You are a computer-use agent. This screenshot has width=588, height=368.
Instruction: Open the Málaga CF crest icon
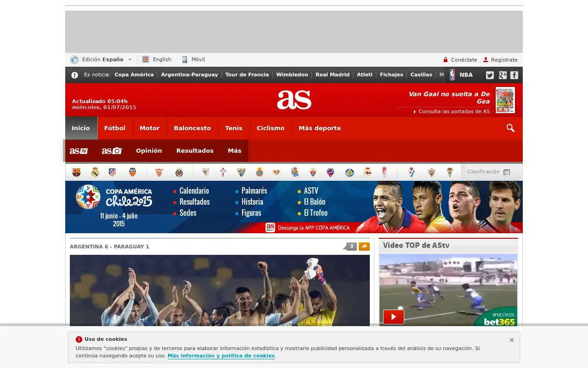tap(241, 172)
